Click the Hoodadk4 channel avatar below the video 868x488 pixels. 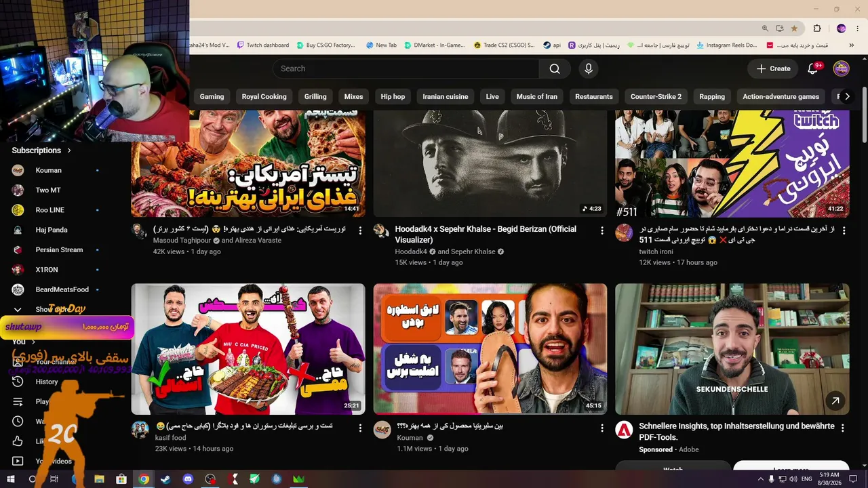point(382,230)
